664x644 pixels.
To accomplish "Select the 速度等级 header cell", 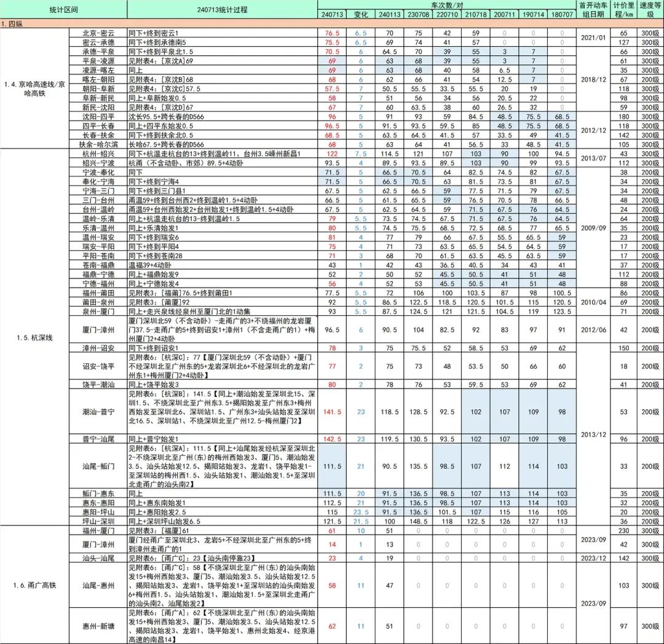I will (x=650, y=9).
